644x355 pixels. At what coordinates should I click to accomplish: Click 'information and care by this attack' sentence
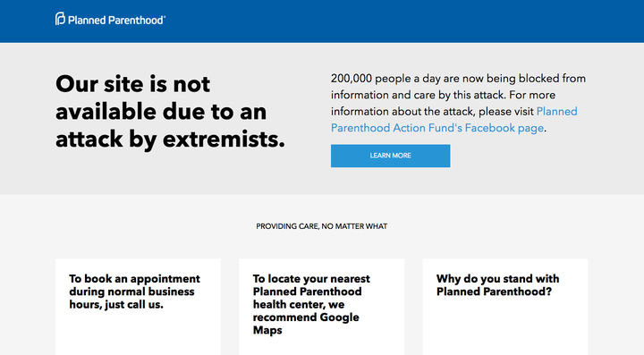coord(418,95)
